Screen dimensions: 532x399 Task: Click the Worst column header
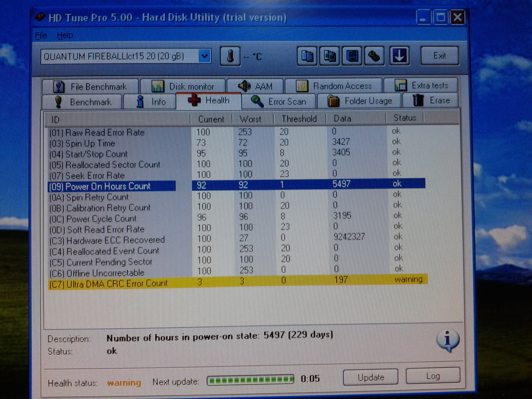(x=253, y=119)
